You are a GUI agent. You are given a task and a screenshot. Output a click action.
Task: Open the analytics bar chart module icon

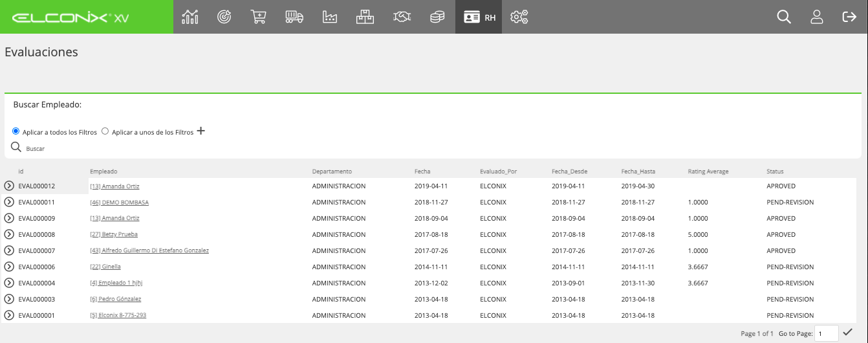[190, 17]
